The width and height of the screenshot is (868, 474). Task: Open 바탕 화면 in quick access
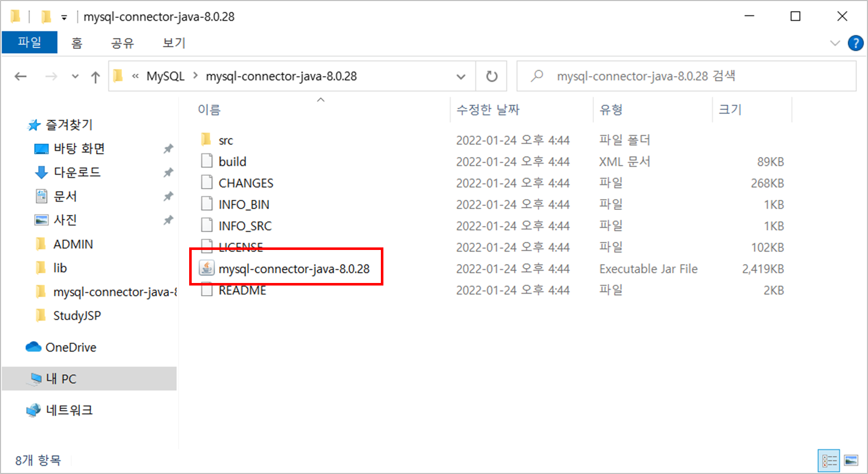pos(79,148)
